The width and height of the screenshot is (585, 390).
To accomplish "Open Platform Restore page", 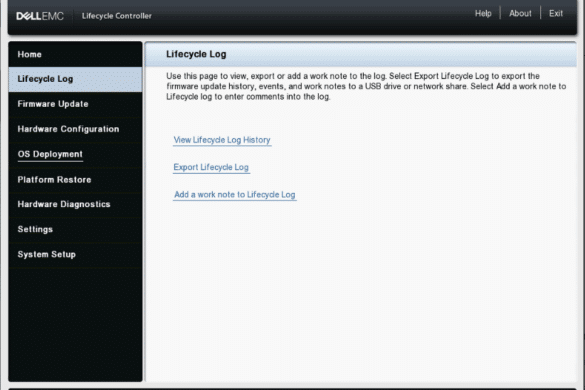I will pyautogui.click(x=75, y=180).
